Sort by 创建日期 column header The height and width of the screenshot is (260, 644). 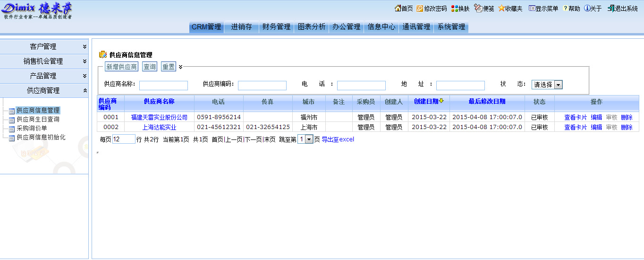click(x=426, y=102)
